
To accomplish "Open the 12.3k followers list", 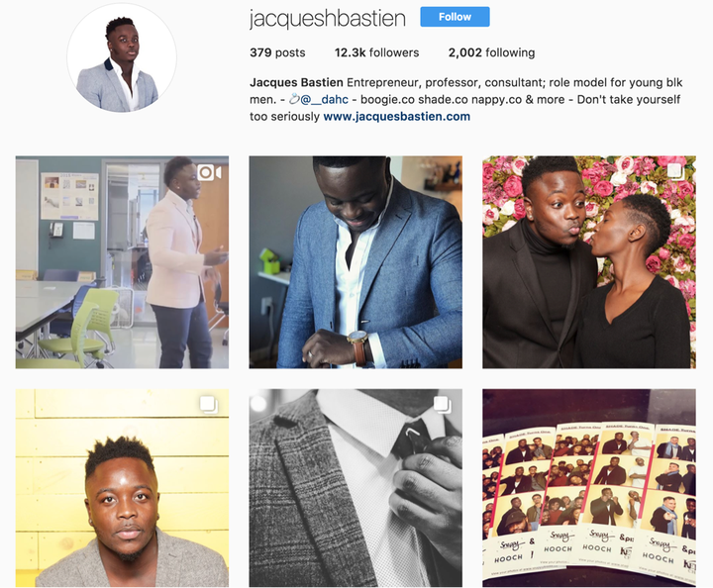I will [376, 52].
